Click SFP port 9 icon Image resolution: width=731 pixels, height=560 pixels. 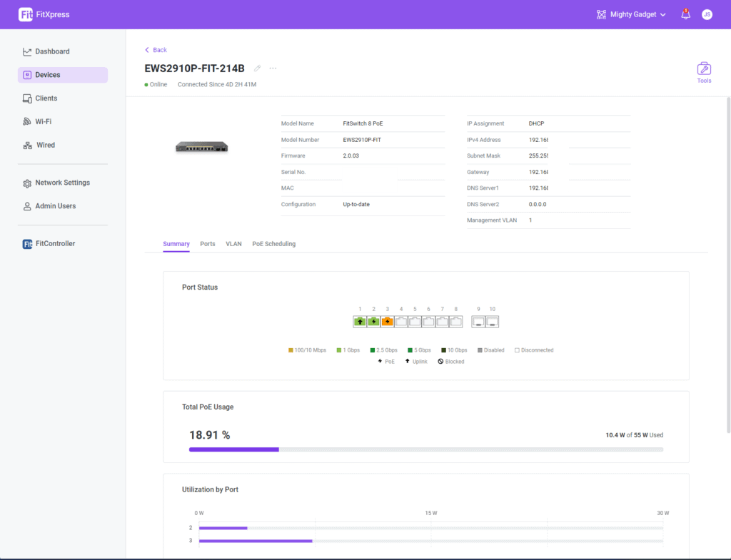point(478,322)
